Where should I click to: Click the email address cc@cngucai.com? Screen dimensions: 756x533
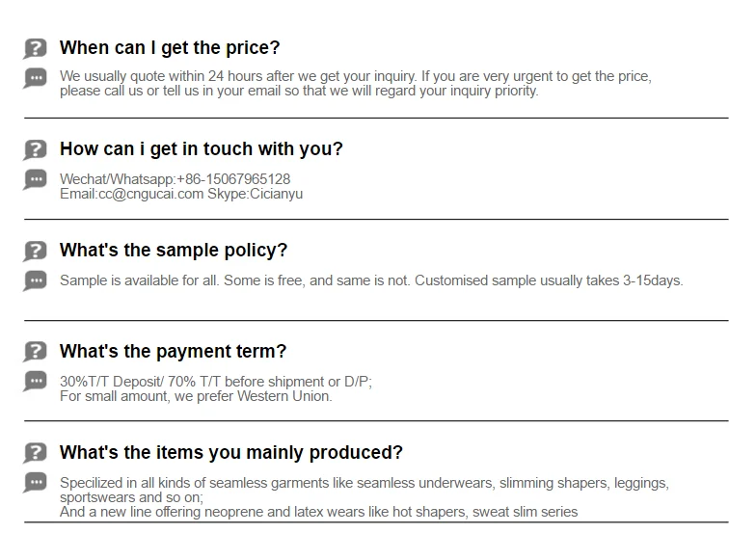(x=150, y=194)
